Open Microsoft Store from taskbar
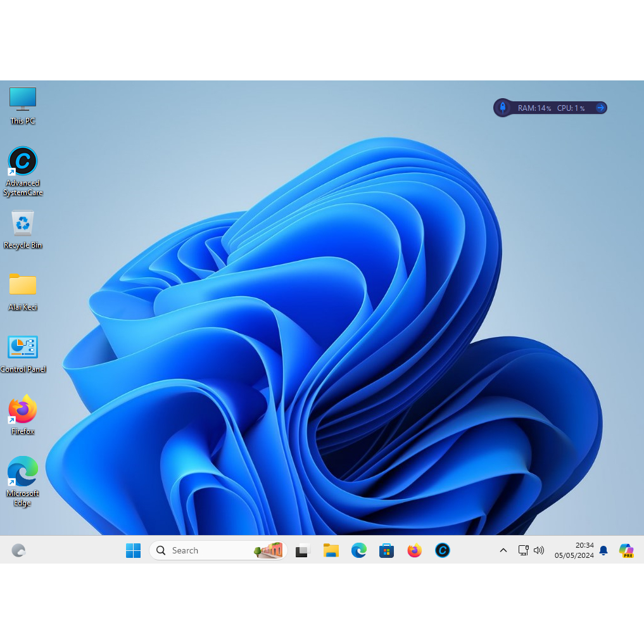The width and height of the screenshot is (644, 644). point(387,551)
